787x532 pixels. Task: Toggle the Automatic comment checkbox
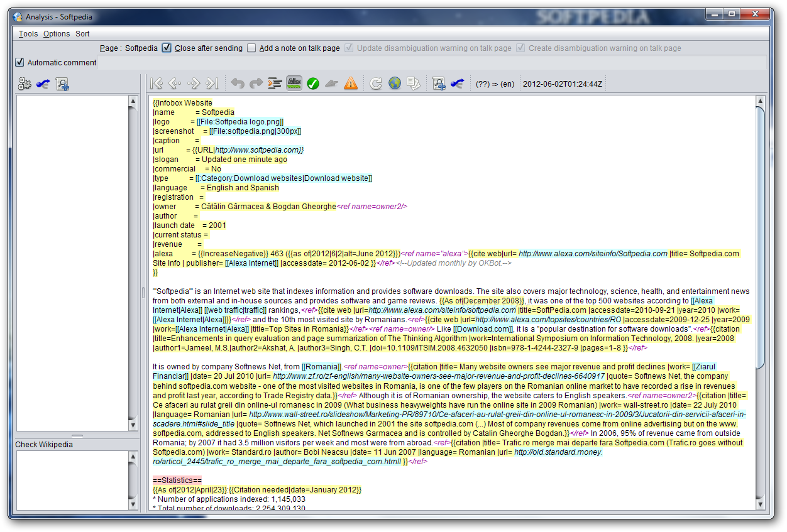click(x=20, y=62)
